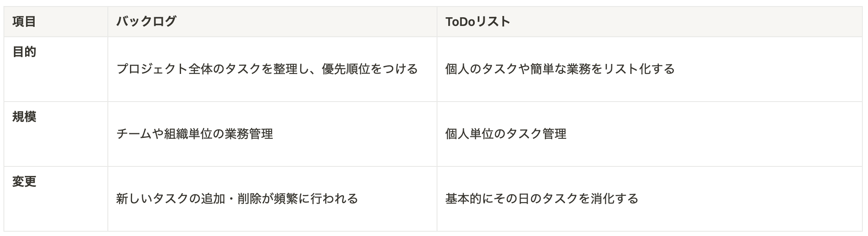Select the ToDoリスト column header
The height and width of the screenshot is (236, 868).
[478, 22]
